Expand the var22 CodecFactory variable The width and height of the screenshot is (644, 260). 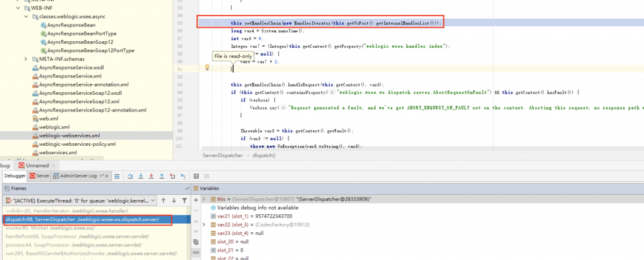[x=205, y=225]
